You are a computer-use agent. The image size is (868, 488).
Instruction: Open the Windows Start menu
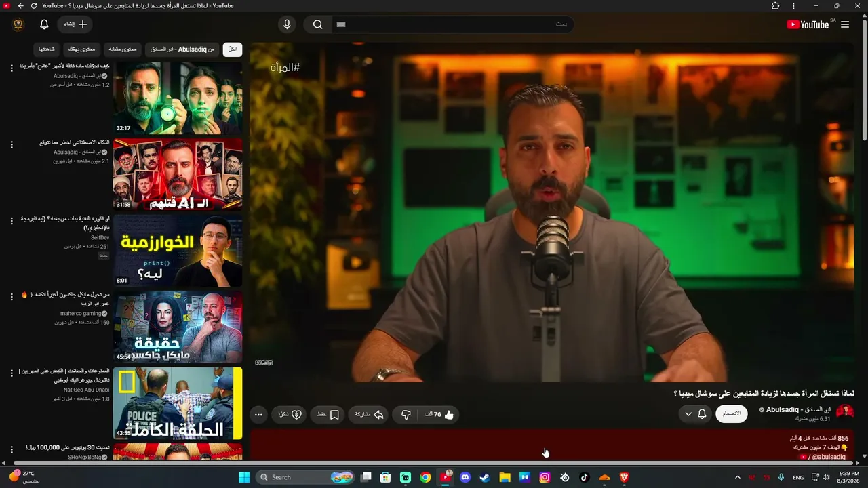[x=244, y=477]
